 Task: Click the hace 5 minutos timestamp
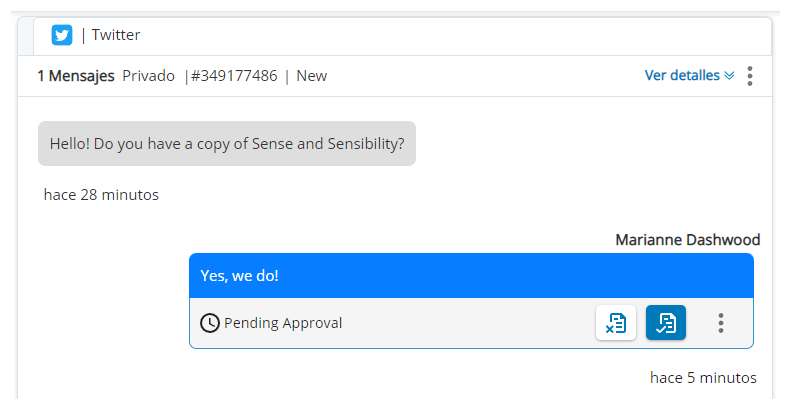pyautogui.click(x=703, y=378)
